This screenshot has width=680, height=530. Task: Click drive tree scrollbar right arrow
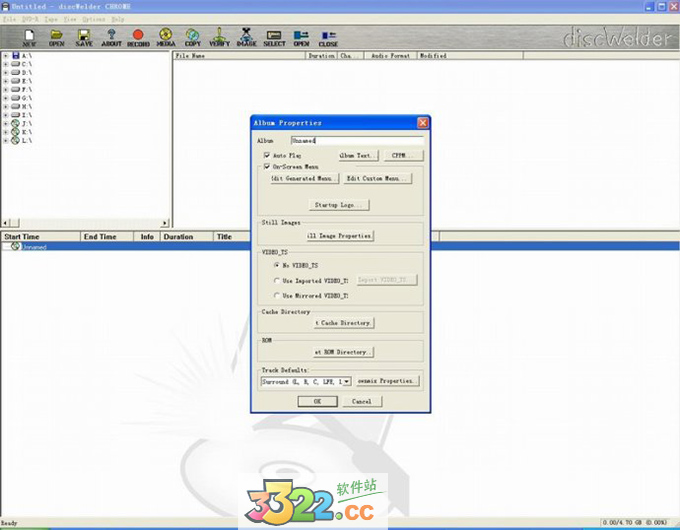(165, 222)
